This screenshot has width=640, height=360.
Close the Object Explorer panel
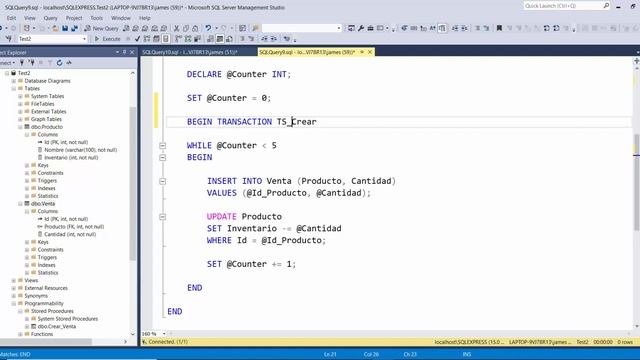click(x=132, y=52)
